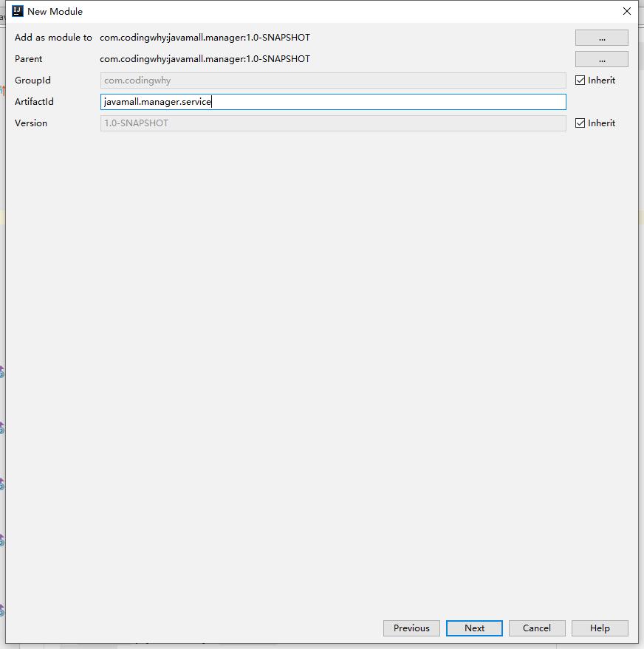Uncheck Inherit for the GroupId
644x649 pixels.
580,80
